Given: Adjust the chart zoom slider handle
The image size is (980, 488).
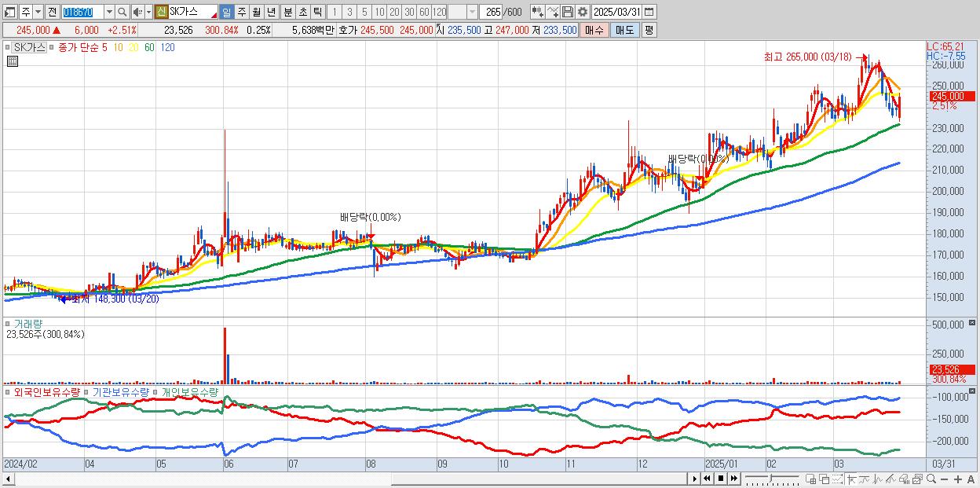Looking at the screenshot, I should 771,478.
